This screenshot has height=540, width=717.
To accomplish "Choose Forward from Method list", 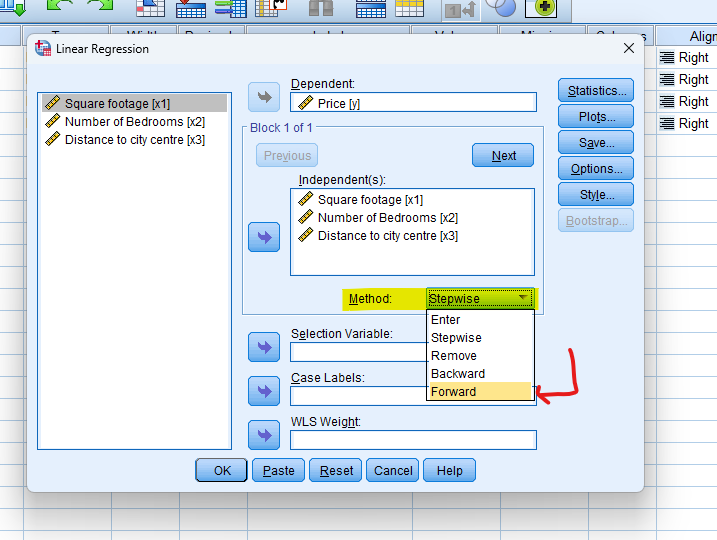I will pos(454,391).
